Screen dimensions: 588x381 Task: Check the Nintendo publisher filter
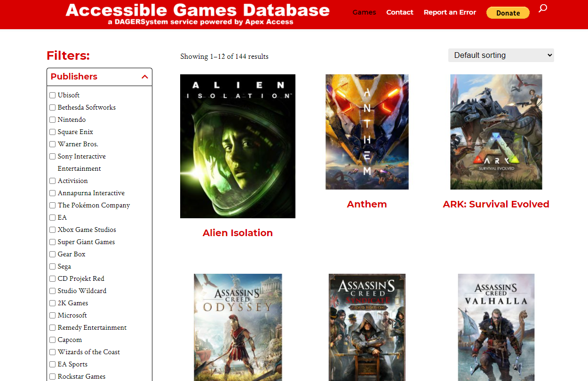(52, 119)
